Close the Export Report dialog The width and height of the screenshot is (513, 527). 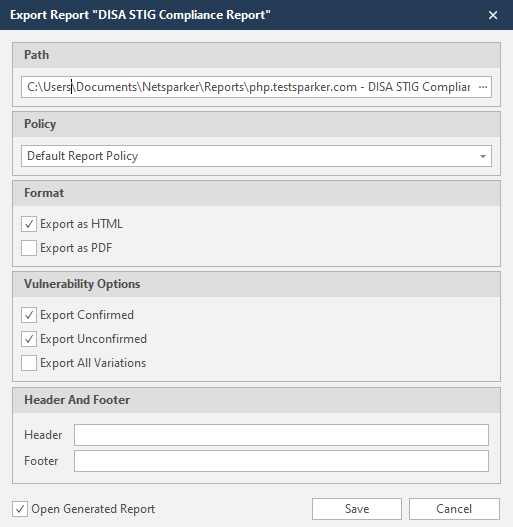[x=493, y=15]
